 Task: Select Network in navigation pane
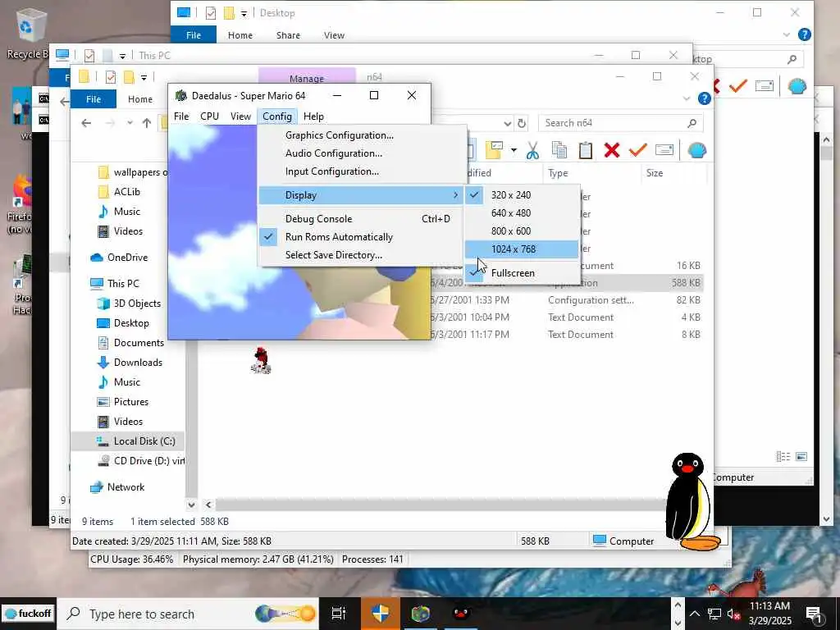pyautogui.click(x=126, y=487)
